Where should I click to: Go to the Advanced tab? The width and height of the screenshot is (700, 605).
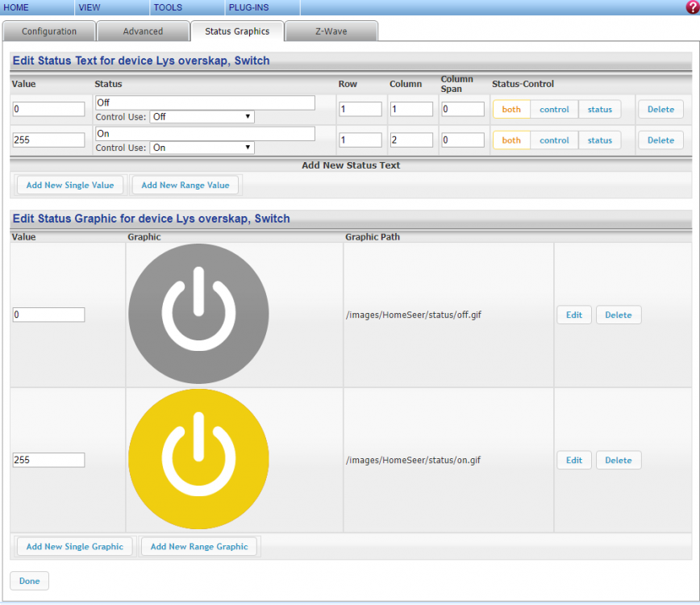[143, 31]
